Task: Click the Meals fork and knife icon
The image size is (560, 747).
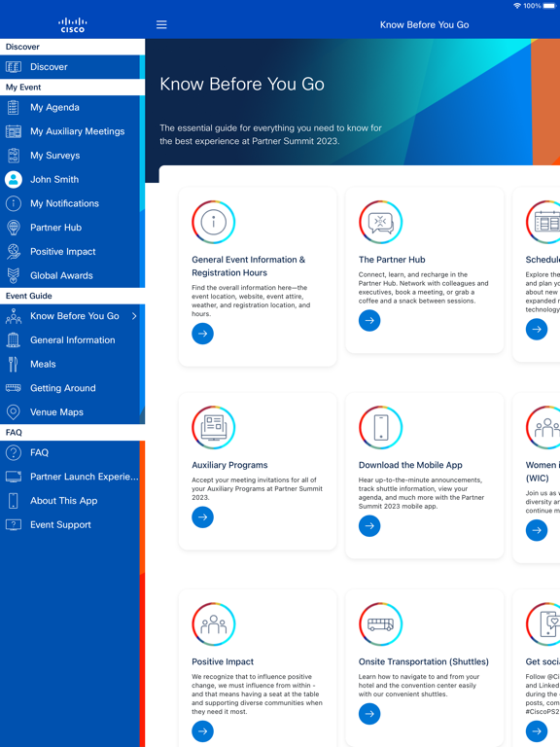Action: (x=14, y=365)
